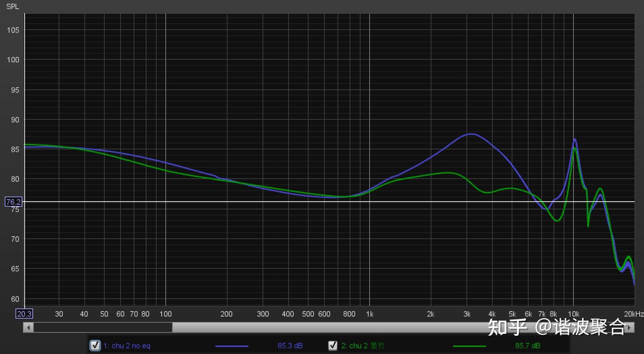Screen dimensions: 644x354
Task: Click the 85.3 dB legend readout
Action: [290, 346]
